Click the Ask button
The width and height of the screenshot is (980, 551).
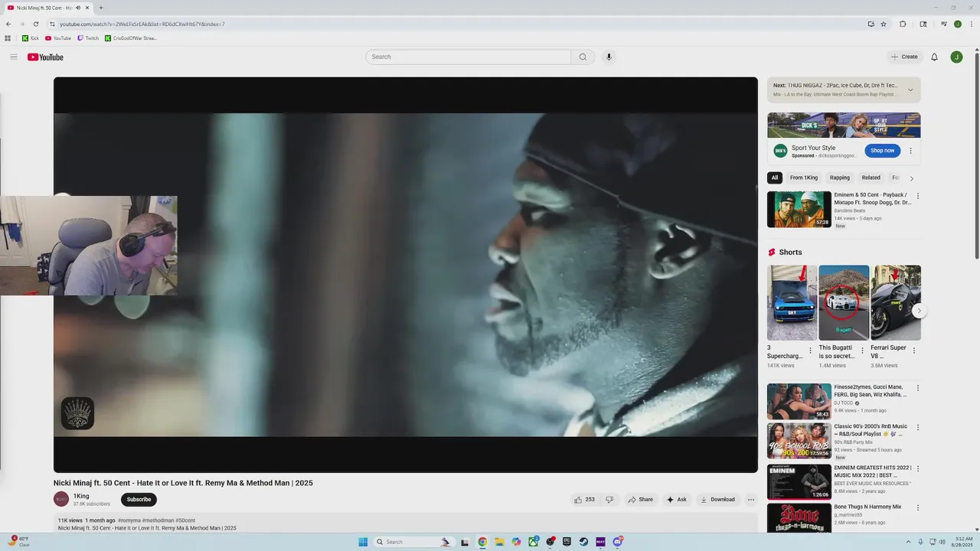[677, 500]
